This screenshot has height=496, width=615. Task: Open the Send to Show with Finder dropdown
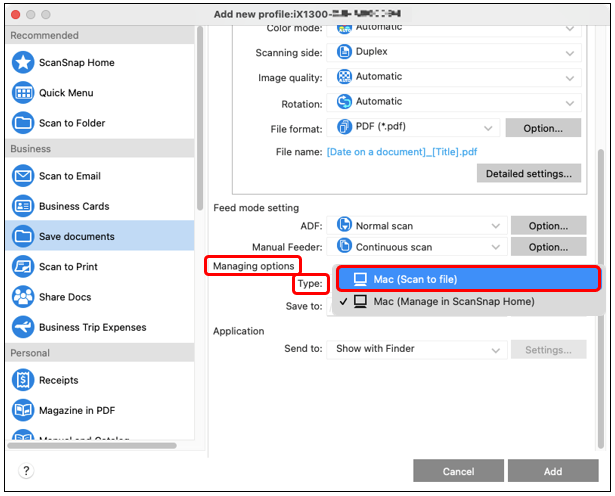417,349
